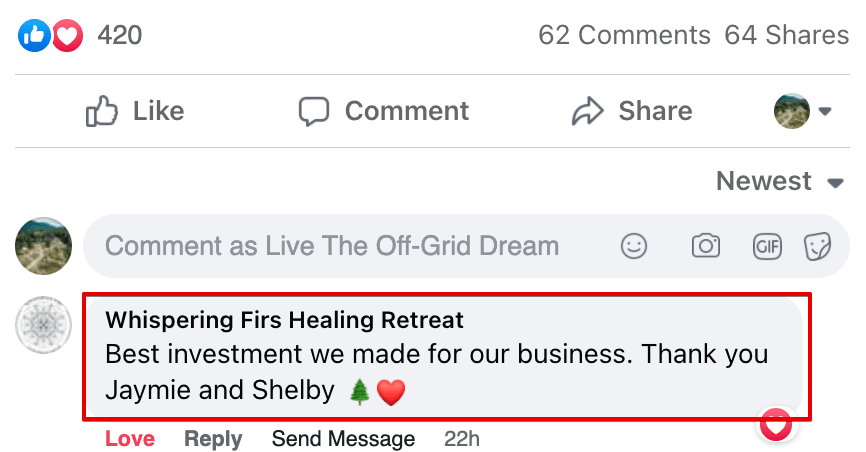Open the sticker picker icon
This screenshot has width=866, height=452.
[x=818, y=246]
